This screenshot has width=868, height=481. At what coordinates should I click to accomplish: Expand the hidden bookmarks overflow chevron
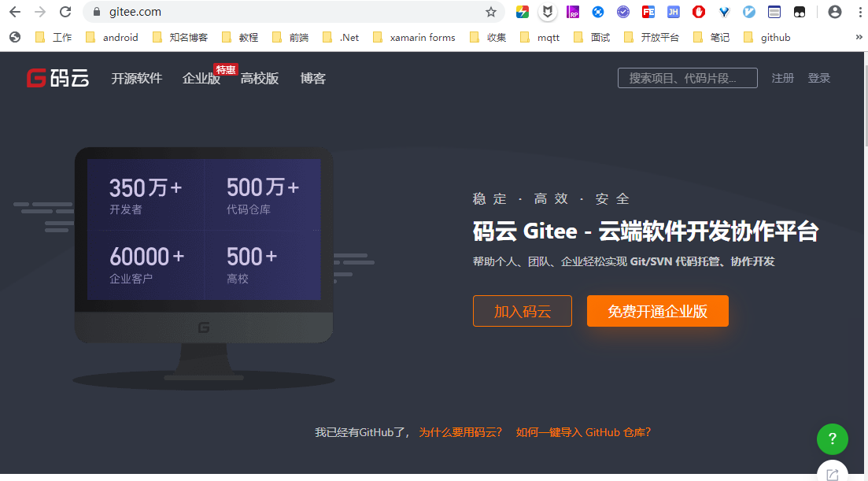(859, 37)
